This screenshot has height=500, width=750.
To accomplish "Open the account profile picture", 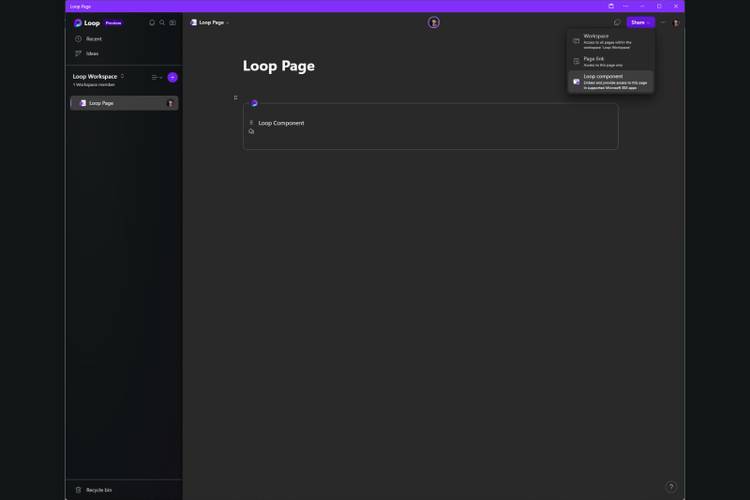I will coord(676,22).
